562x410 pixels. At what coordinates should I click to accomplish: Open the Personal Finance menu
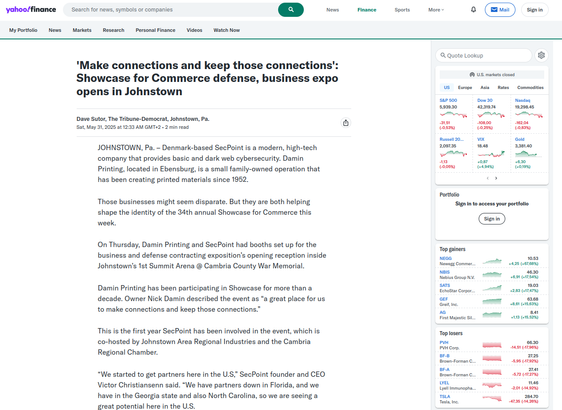156,30
